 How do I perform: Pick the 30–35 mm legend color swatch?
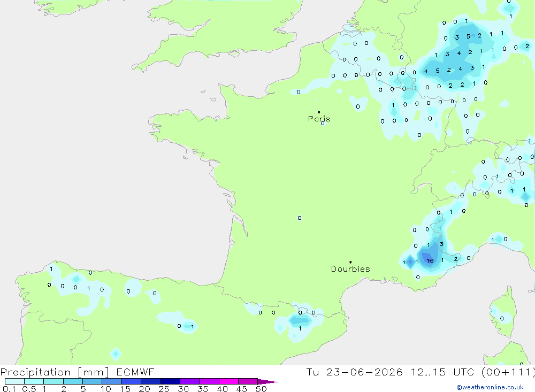point(190,381)
